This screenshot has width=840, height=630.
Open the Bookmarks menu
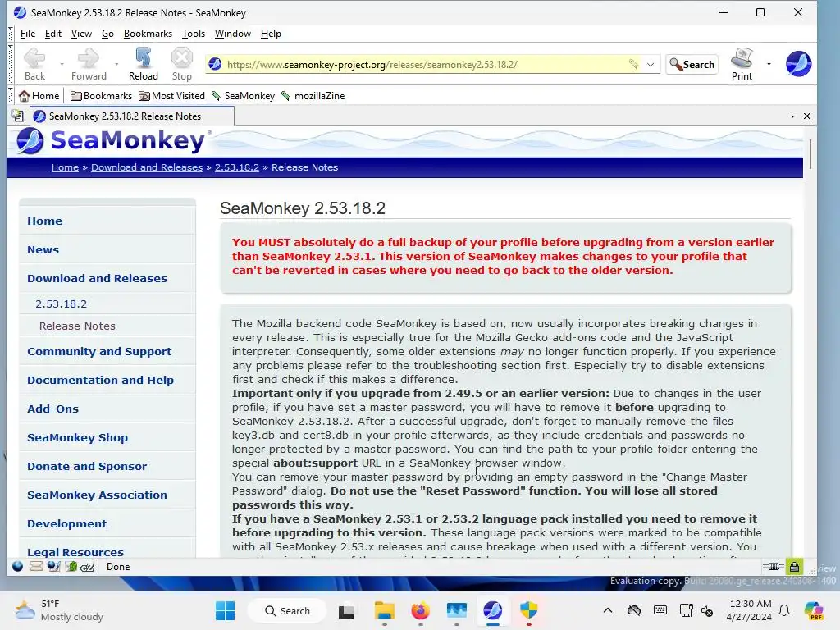click(148, 33)
